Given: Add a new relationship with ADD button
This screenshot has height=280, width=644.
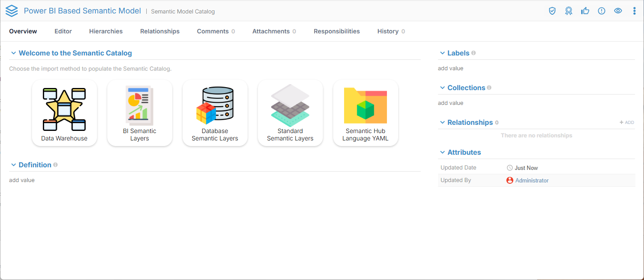Looking at the screenshot, I should [627, 123].
